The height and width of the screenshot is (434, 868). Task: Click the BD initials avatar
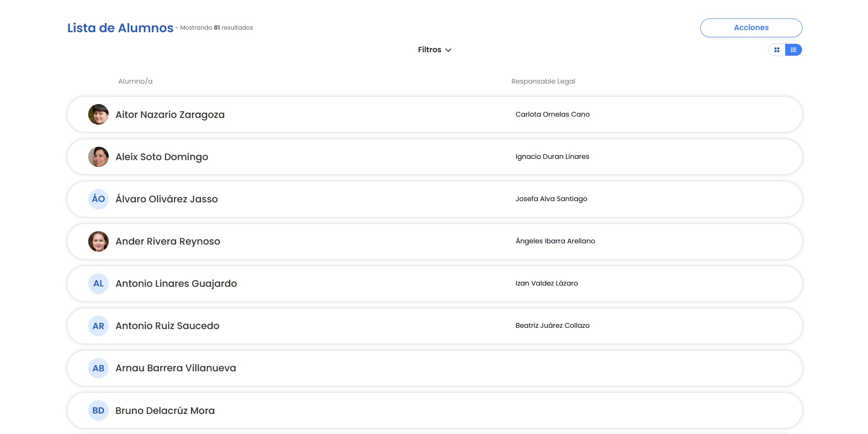(98, 411)
